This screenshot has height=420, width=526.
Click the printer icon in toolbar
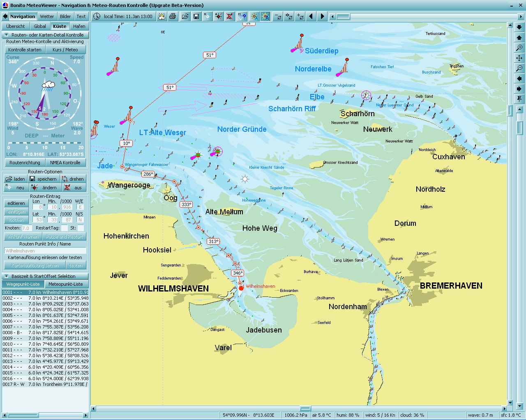point(173,16)
